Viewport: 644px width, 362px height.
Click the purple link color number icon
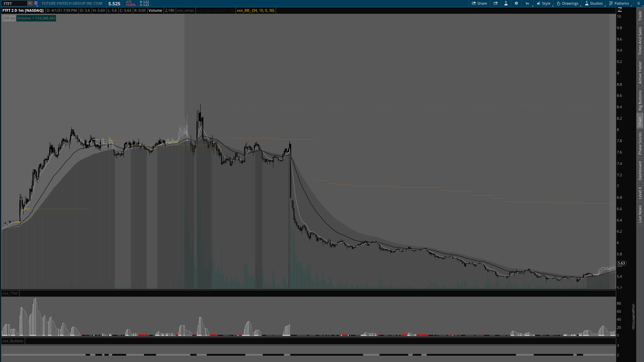[36, 3]
